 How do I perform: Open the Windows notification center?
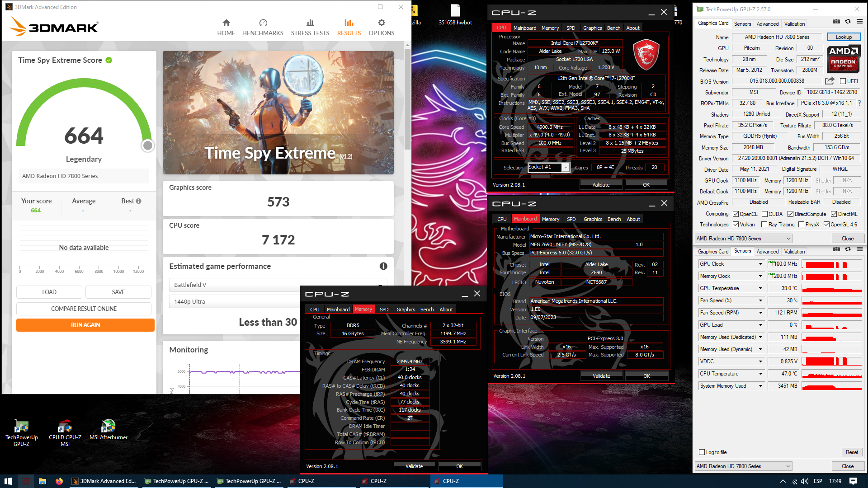point(853,481)
